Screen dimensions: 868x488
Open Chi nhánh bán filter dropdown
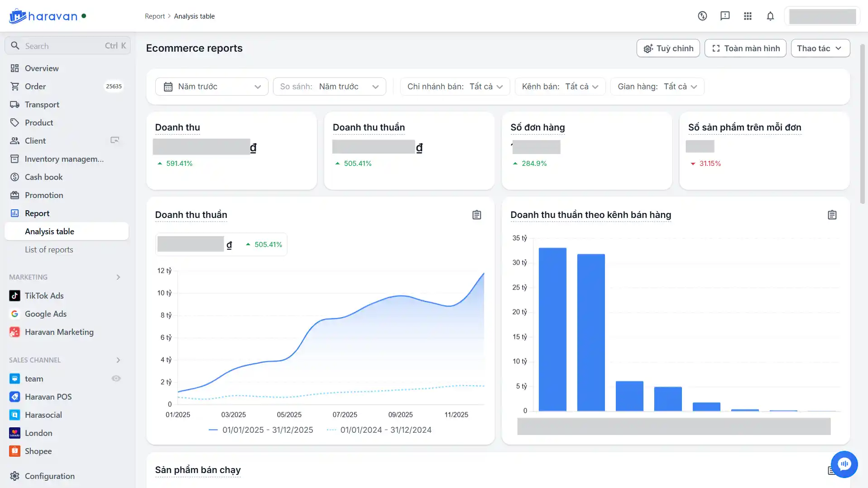pyautogui.click(x=455, y=87)
